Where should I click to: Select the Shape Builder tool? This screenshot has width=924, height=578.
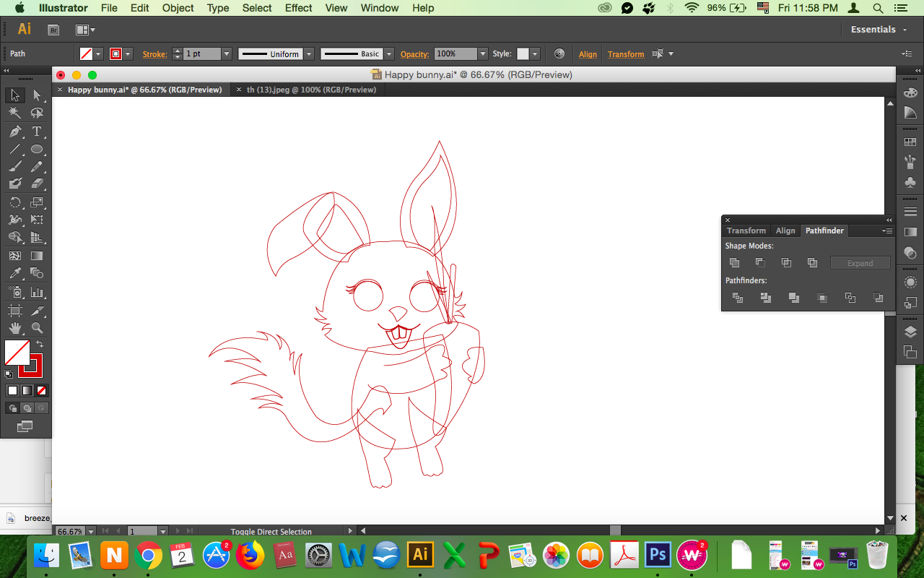(14, 237)
